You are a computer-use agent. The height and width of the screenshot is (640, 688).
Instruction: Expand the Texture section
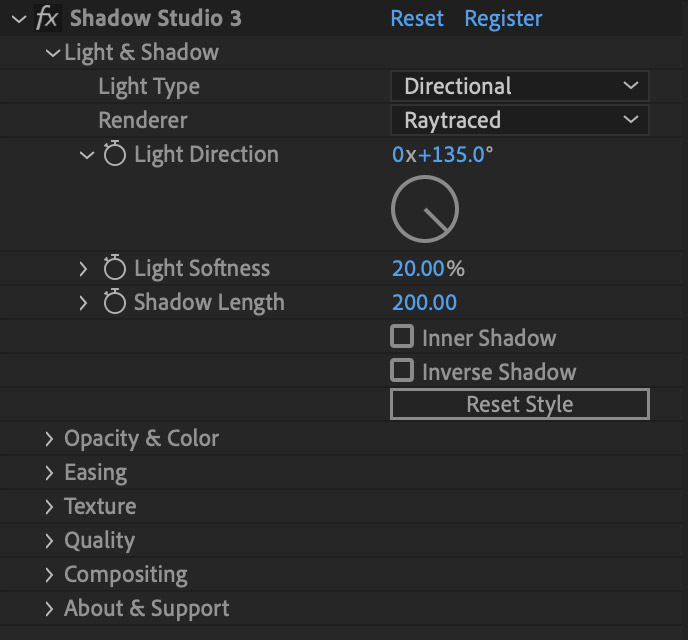49,507
